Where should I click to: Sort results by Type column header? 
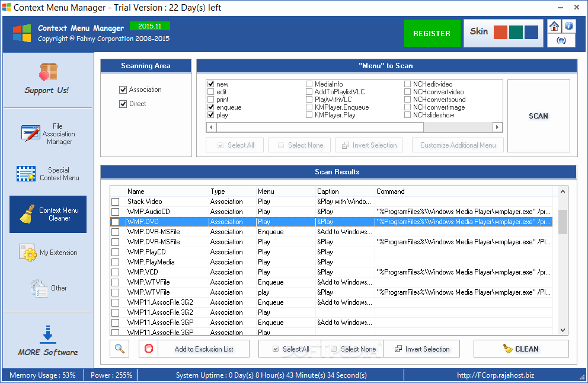[232, 191]
